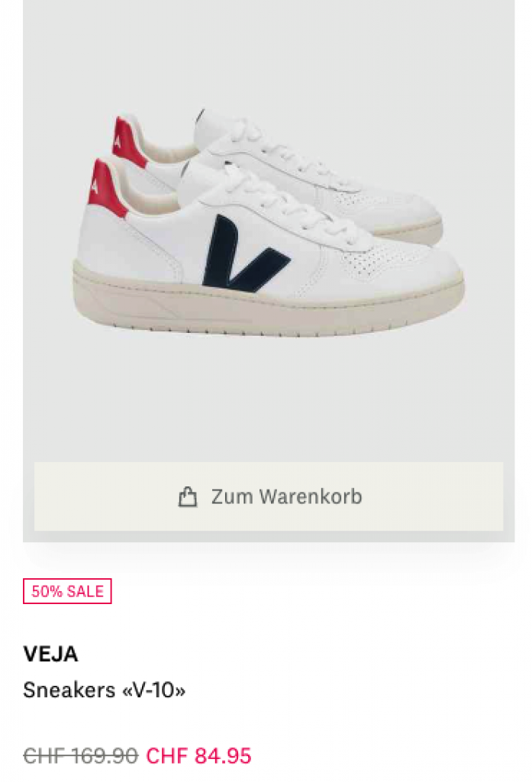Click the white laces of front sneaker

[279, 205]
